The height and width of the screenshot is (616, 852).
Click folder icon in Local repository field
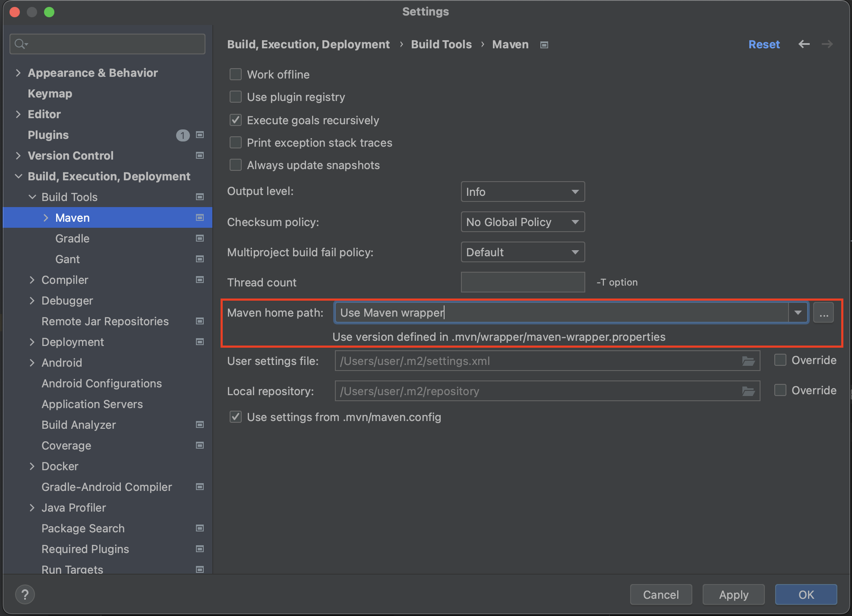[x=748, y=391]
